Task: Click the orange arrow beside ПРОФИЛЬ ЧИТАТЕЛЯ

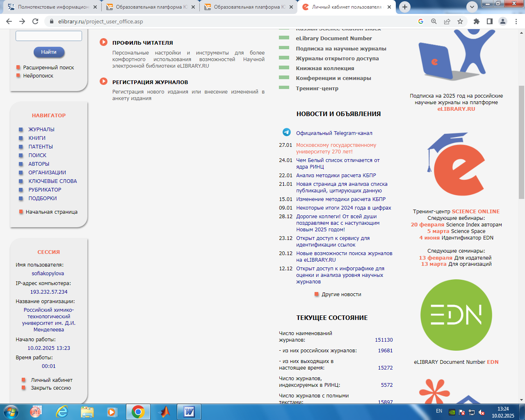Action: (104, 42)
